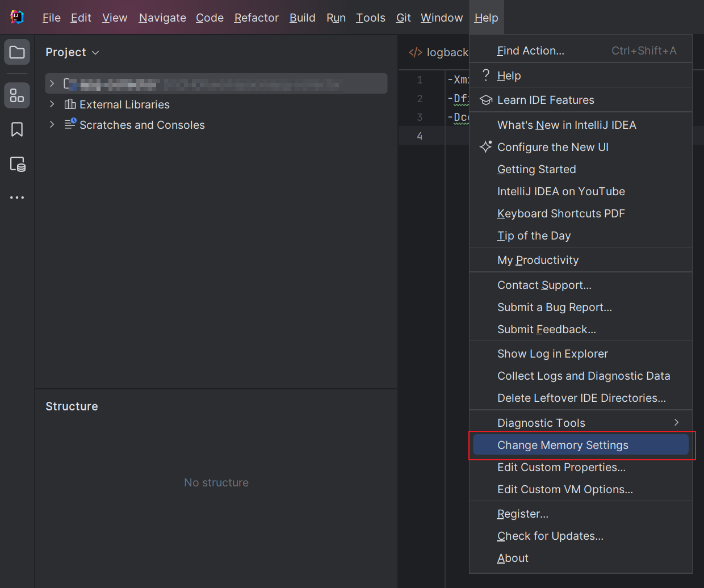This screenshot has width=704, height=588.
Task: Click the External Libraries icon
Action: point(70,104)
